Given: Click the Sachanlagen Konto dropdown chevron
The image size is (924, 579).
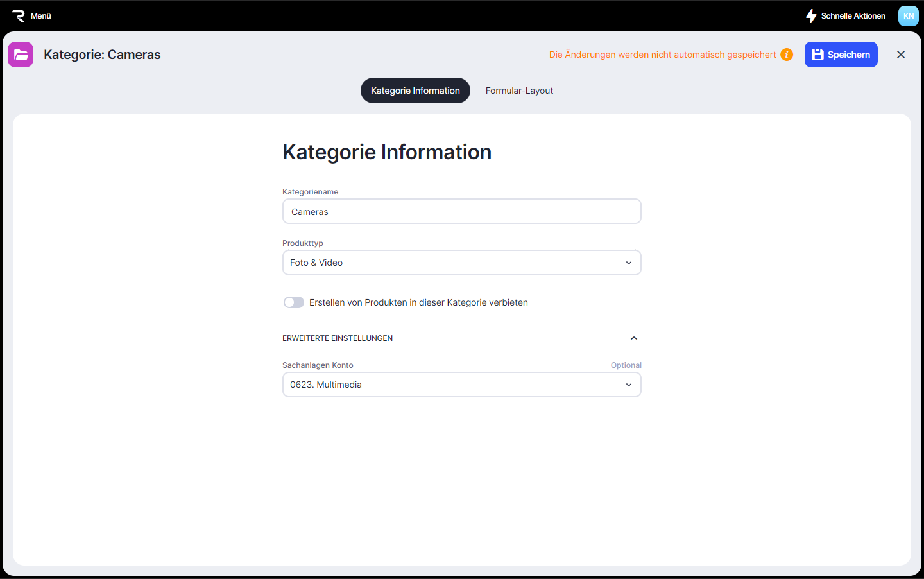Looking at the screenshot, I should click(629, 385).
